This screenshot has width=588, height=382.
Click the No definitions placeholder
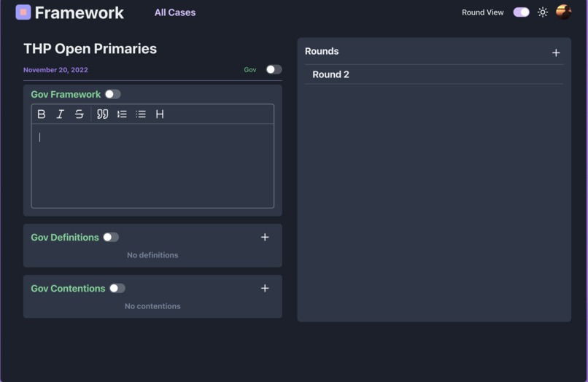point(152,255)
